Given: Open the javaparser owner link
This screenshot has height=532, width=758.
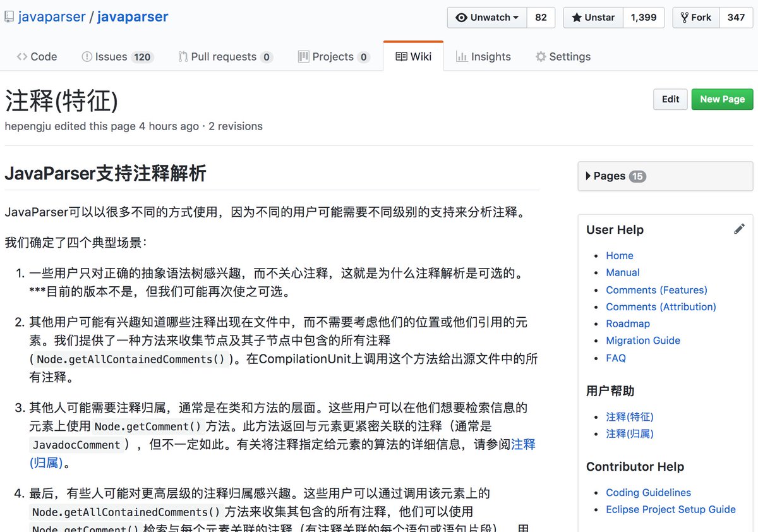Looking at the screenshot, I should pos(52,17).
